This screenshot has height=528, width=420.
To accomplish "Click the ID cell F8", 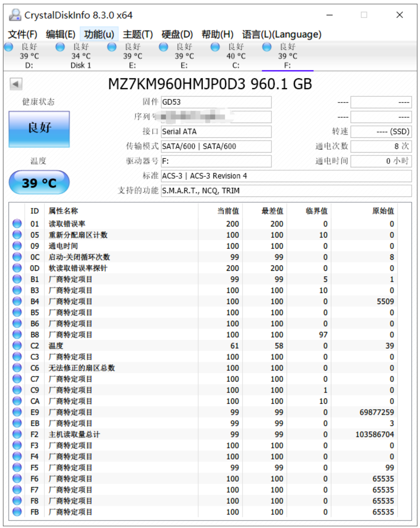I will [x=35, y=501].
